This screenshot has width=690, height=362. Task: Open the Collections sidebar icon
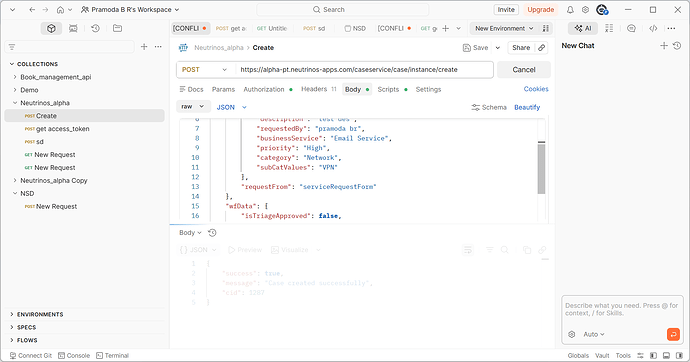pyautogui.click(x=51, y=29)
